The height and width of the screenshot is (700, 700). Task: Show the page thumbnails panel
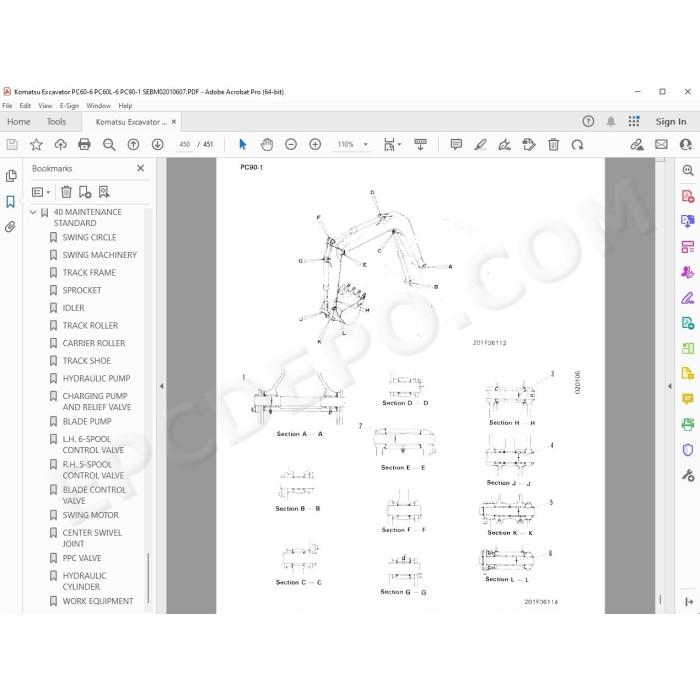click(11, 176)
